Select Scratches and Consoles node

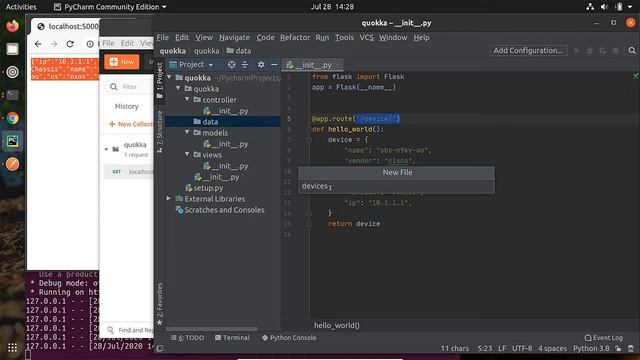[223, 210]
